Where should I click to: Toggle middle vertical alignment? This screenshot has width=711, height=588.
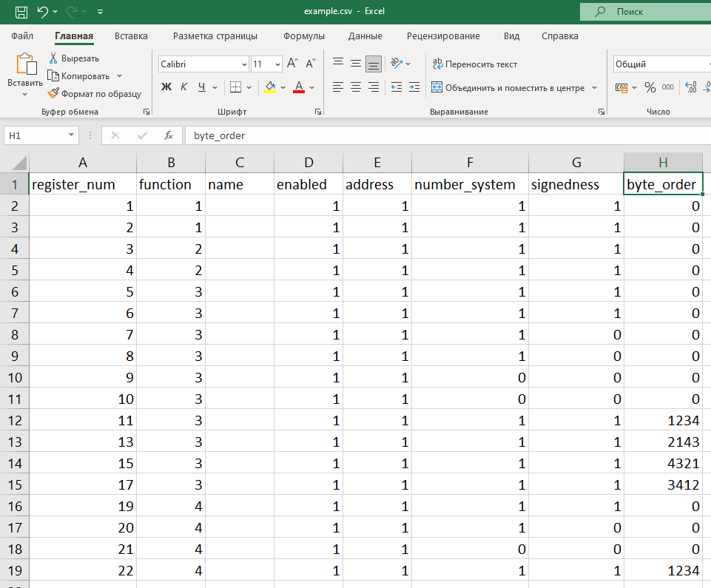(356, 64)
